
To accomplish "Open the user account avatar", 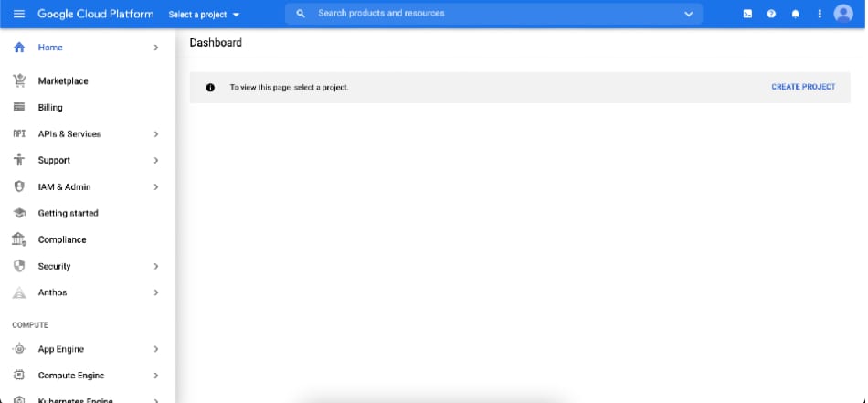I will (x=843, y=14).
